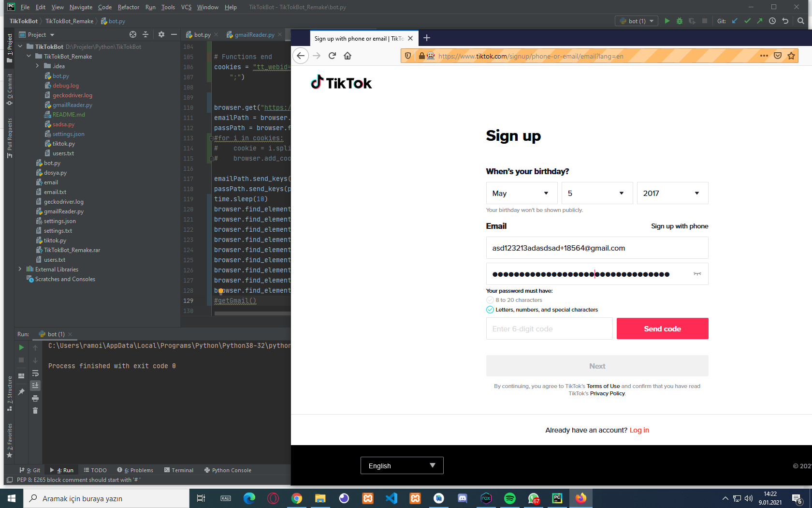The width and height of the screenshot is (812, 508).
Task: Select README.md in the project tree
Action: [68, 114]
